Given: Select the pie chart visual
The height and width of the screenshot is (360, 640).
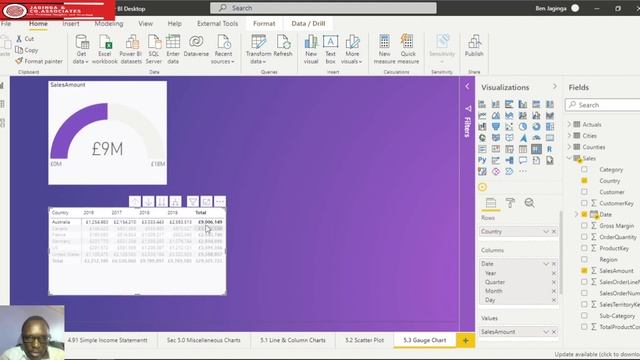Looking at the screenshot, I should [523, 127].
